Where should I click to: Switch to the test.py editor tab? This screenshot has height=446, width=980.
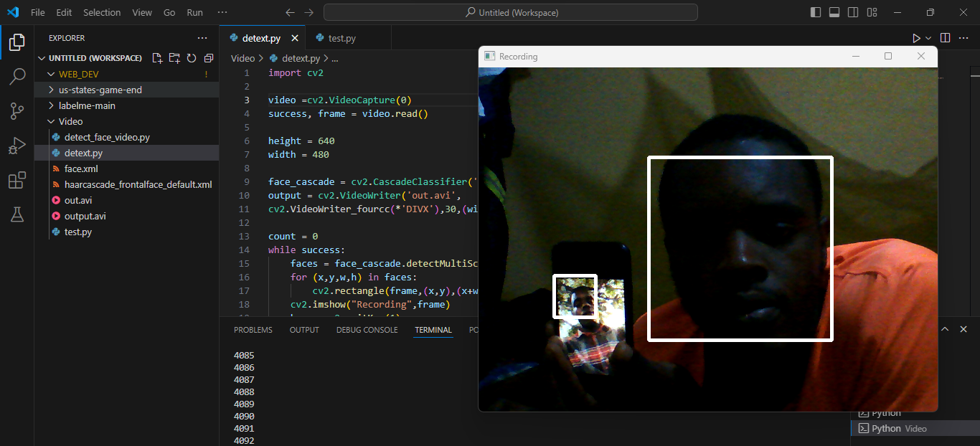[341, 38]
